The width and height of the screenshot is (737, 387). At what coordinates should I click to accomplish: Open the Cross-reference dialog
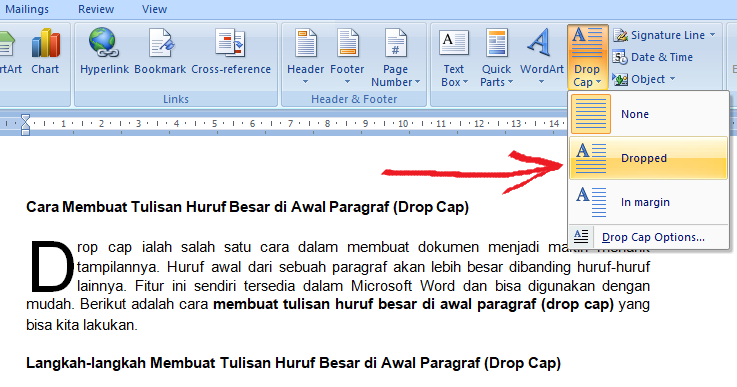point(231,51)
